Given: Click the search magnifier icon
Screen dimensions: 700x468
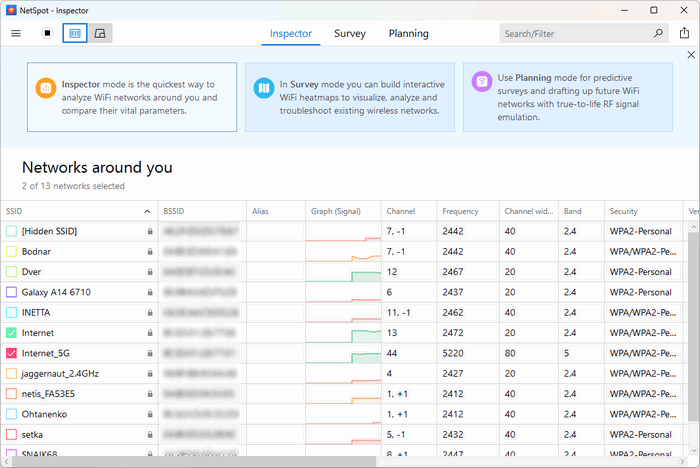Looking at the screenshot, I should click(x=658, y=33).
